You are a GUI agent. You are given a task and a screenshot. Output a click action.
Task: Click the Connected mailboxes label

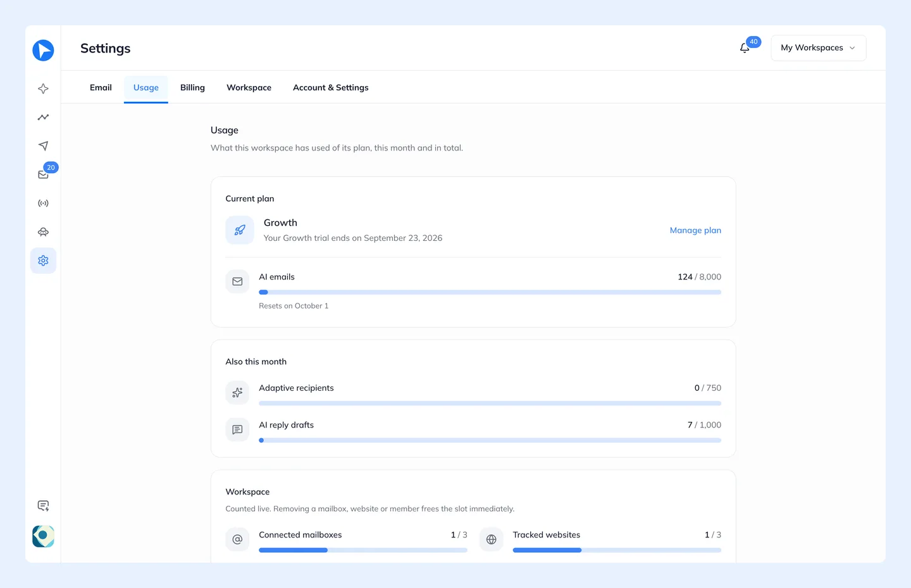point(301,535)
